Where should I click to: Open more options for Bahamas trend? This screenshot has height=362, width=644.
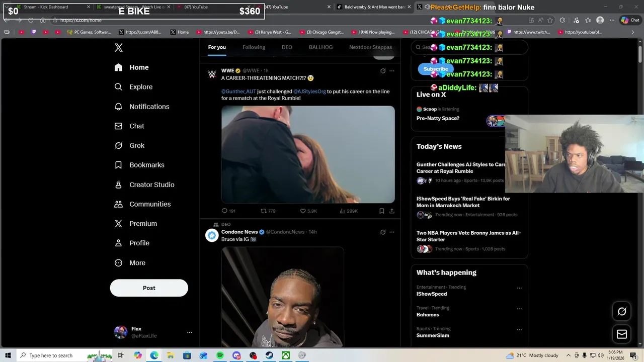tap(519, 309)
